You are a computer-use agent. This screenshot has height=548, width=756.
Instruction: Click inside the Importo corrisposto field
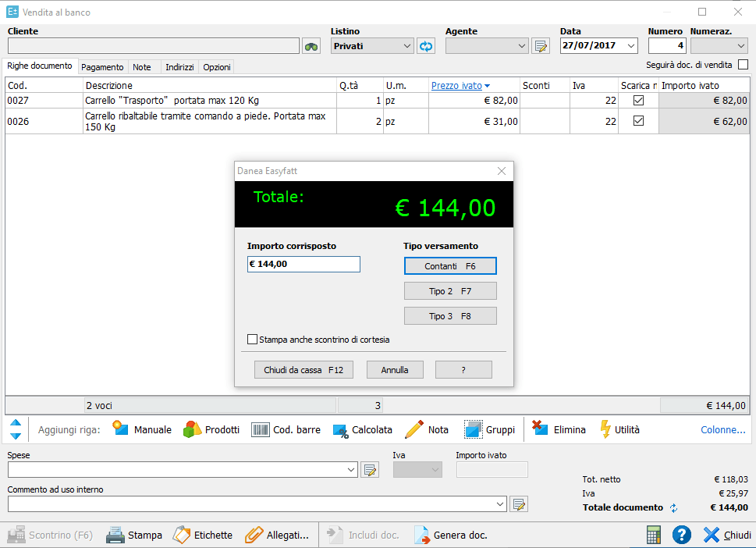303,264
